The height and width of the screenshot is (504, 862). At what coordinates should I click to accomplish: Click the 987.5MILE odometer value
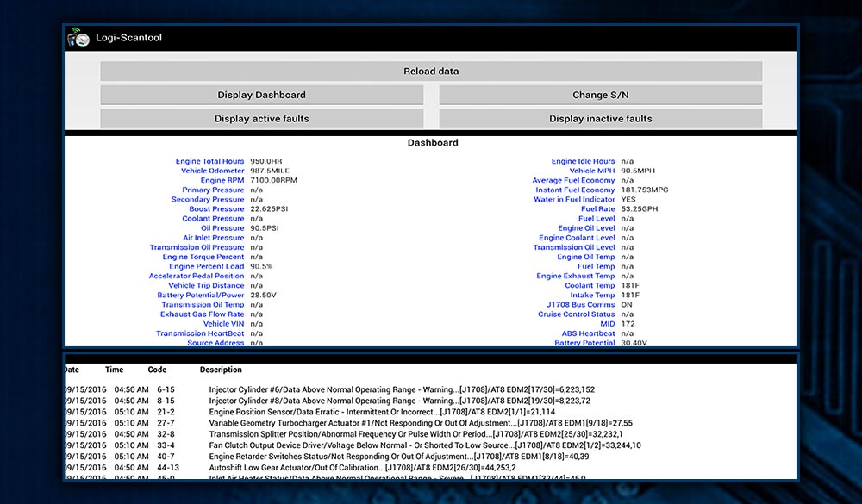click(270, 171)
